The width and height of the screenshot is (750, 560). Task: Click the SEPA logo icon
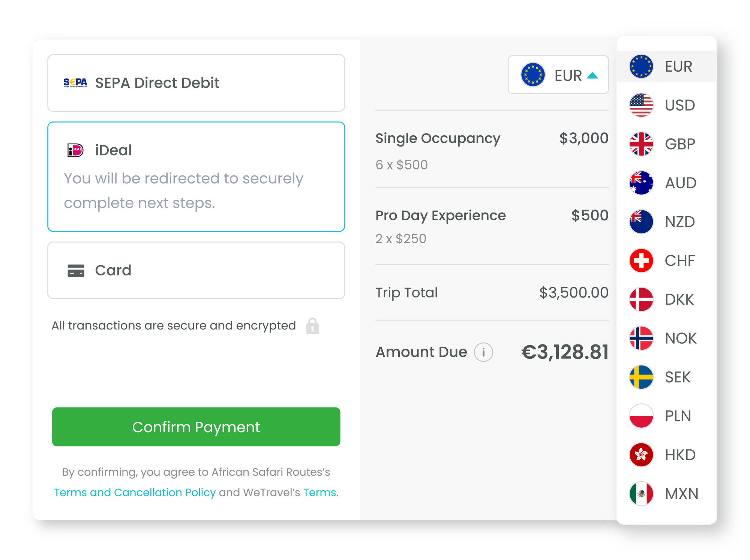75,83
